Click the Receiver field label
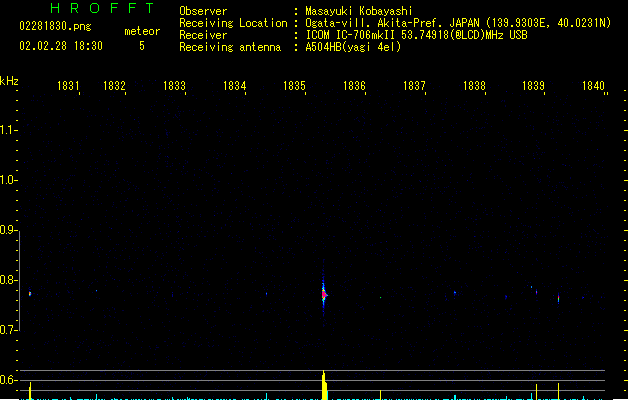The height and width of the screenshot is (400, 629). [203, 35]
